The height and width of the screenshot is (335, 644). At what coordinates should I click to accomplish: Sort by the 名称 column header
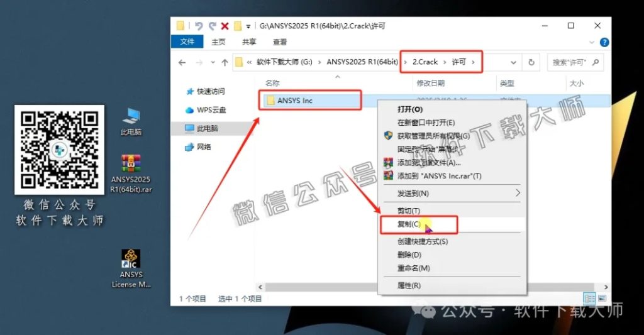coord(272,84)
